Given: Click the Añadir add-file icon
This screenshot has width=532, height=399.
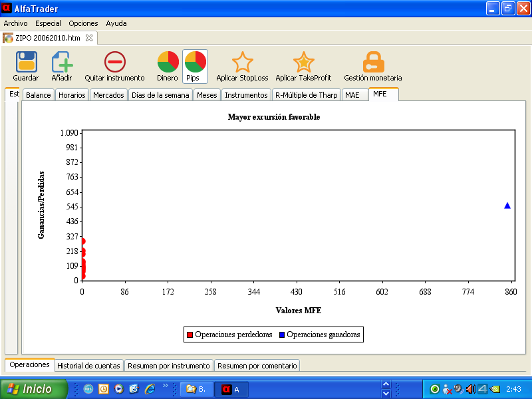Looking at the screenshot, I should [x=62, y=62].
